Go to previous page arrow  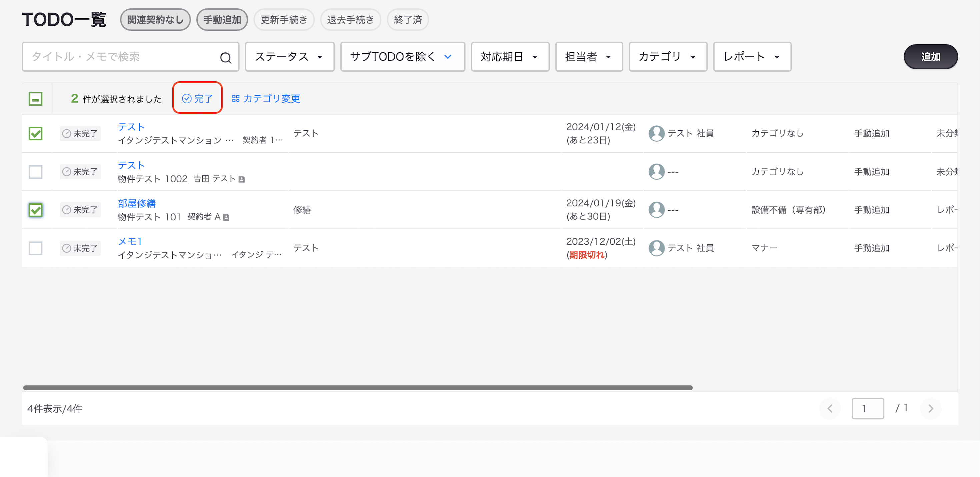click(x=830, y=409)
